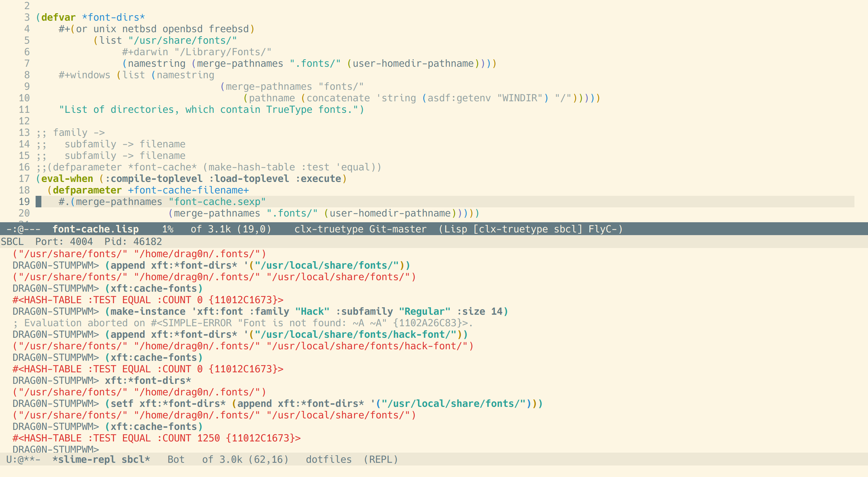Click the U:@**- status flags of REPL buffer
The image size is (868, 477).
[23, 459]
